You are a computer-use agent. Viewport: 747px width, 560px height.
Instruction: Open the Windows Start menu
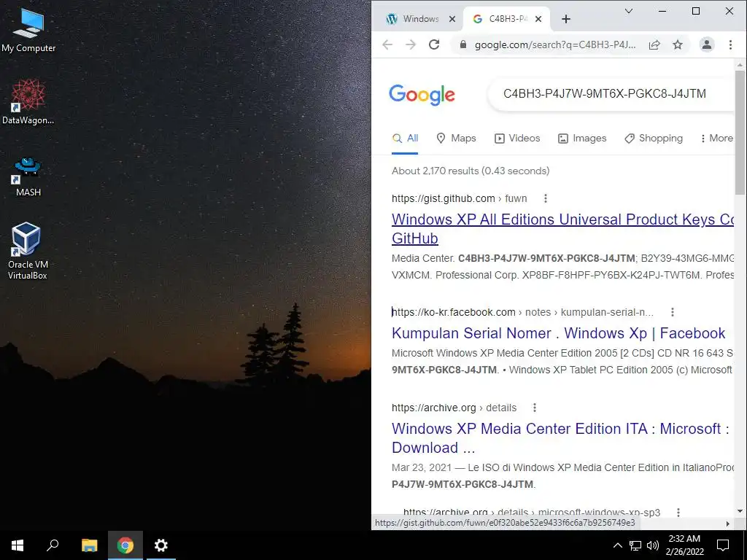pyautogui.click(x=18, y=545)
